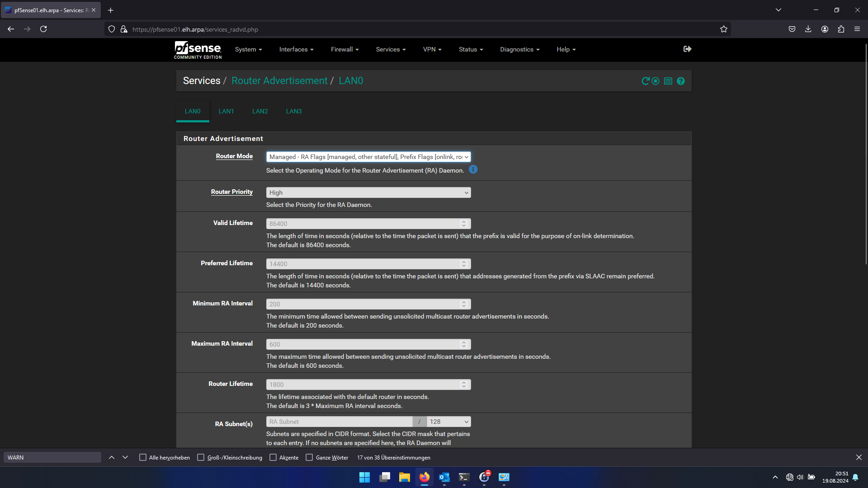Open the pfSense page help icon
The width and height of the screenshot is (868, 488).
[x=681, y=81]
